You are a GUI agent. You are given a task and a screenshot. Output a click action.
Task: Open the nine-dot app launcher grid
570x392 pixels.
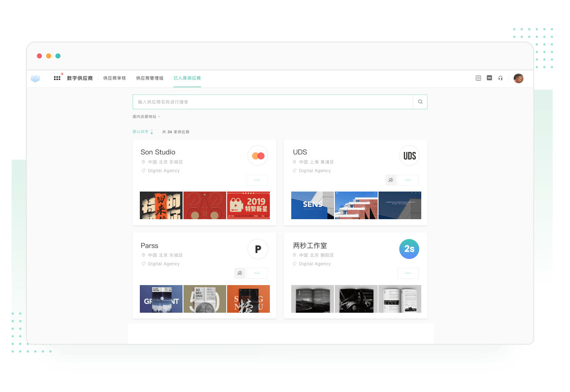(57, 78)
